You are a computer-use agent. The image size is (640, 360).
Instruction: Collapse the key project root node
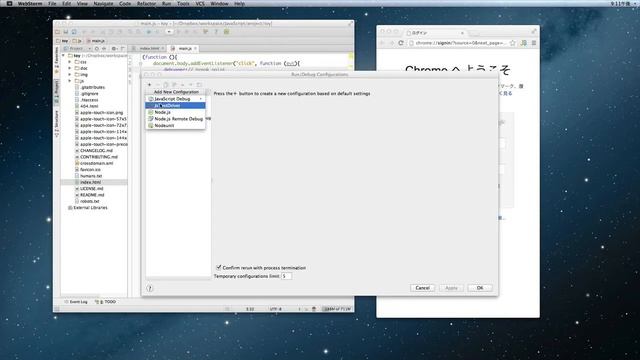coord(63,56)
